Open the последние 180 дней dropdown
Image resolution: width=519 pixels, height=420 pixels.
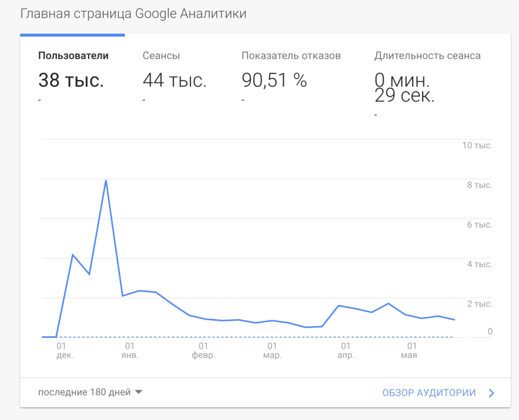pos(85,392)
